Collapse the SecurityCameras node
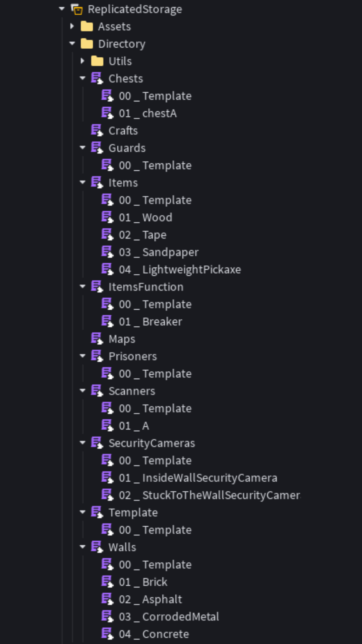Viewport: 362px width, 644px height. coord(82,443)
